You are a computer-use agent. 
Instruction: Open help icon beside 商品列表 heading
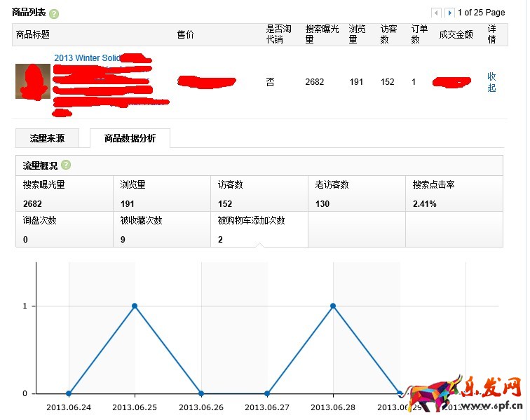tap(54, 14)
